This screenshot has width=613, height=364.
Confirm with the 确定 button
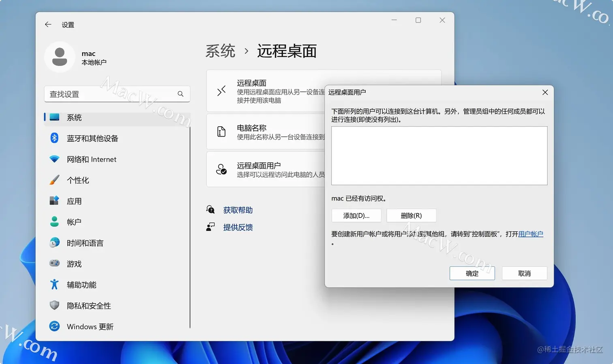(472, 273)
